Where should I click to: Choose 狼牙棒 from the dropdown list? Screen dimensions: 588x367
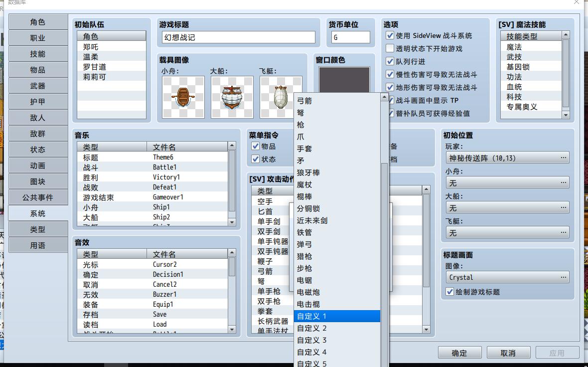337,173
